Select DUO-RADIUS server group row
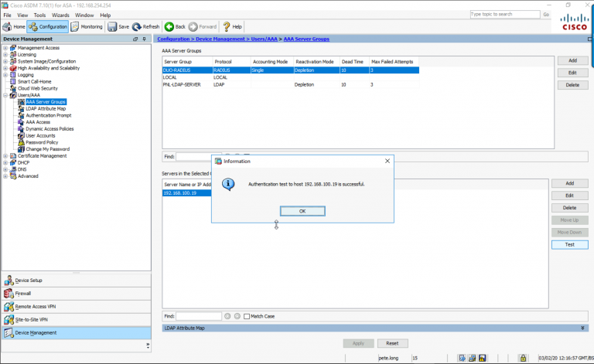The image size is (594, 364). (291, 70)
